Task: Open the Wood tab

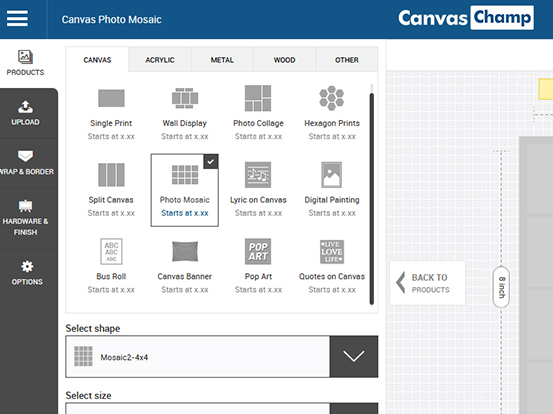Action: click(285, 60)
